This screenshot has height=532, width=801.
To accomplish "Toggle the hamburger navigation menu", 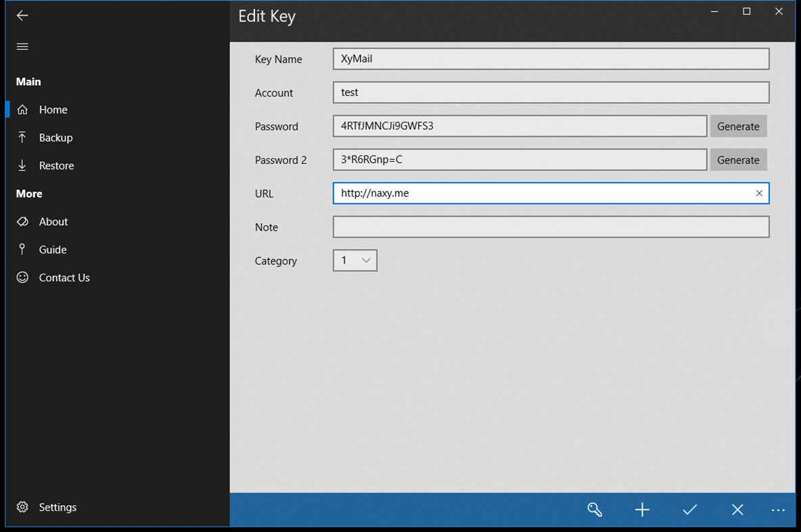I will coord(22,47).
